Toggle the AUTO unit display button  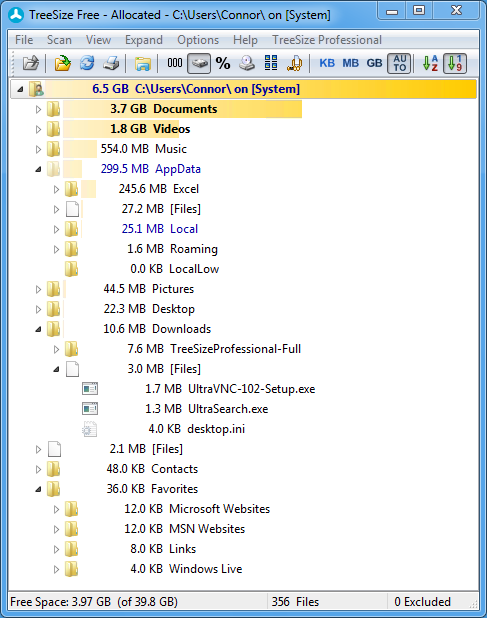400,63
